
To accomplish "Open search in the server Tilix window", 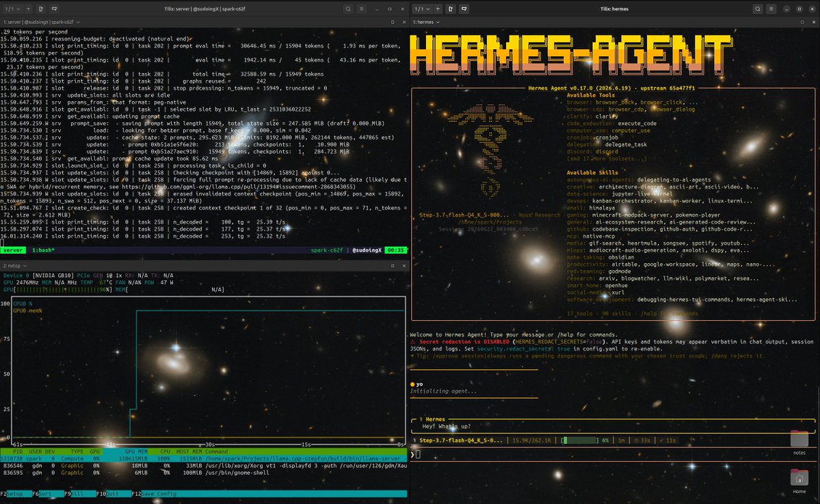I will coord(348,9).
